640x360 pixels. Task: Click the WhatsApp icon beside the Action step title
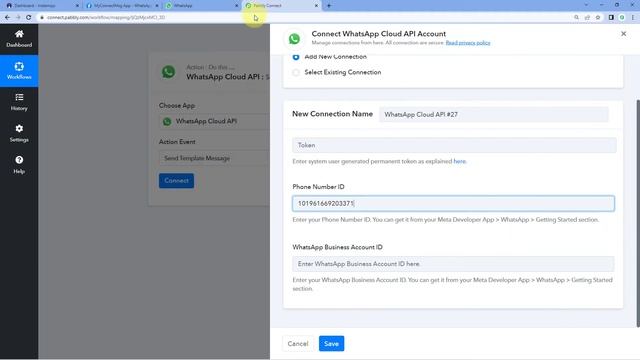(x=168, y=72)
